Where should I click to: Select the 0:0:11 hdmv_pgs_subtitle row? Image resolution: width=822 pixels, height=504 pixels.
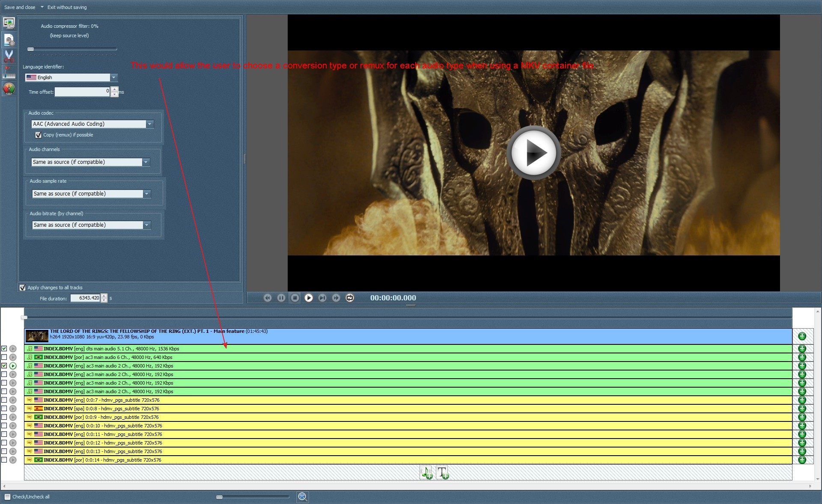408,434
